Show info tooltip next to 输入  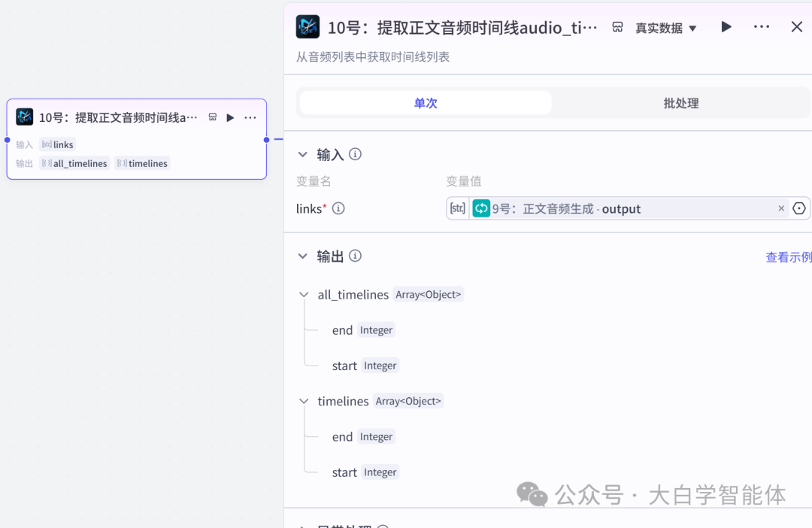point(355,154)
